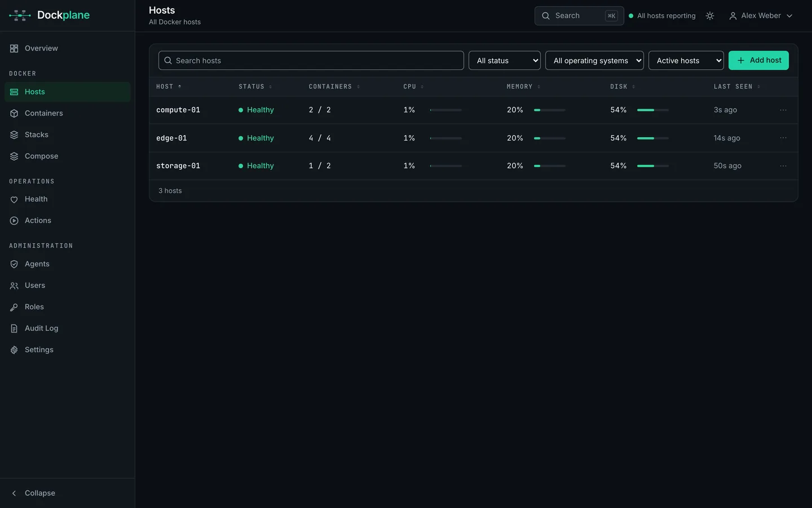Click the disk usage bar for compute-01
This screenshot has height=508, width=812.
tap(653, 110)
